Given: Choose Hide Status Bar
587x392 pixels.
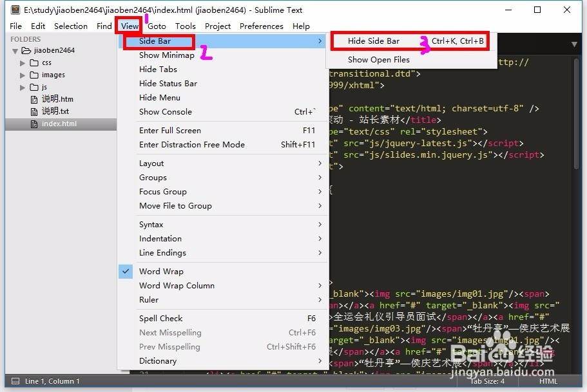Looking at the screenshot, I should (x=224, y=84).
